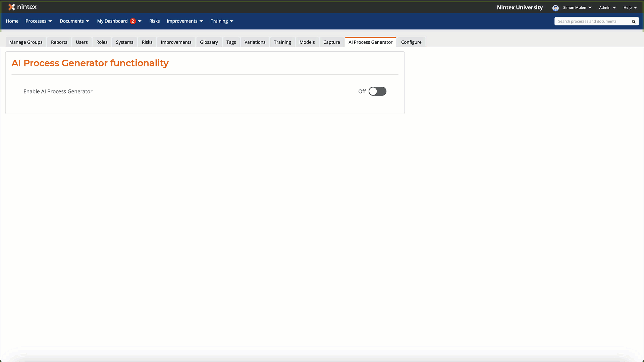The image size is (644, 362).
Task: Expand the Training menu in the navigation bar
Action: [222, 21]
